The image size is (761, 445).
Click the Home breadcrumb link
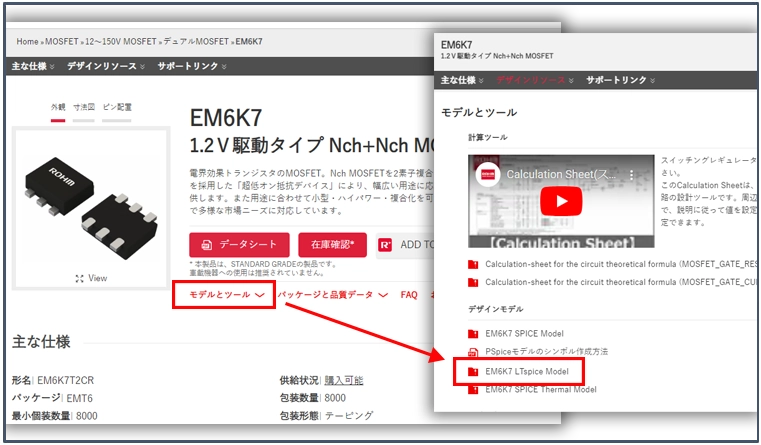[27, 42]
